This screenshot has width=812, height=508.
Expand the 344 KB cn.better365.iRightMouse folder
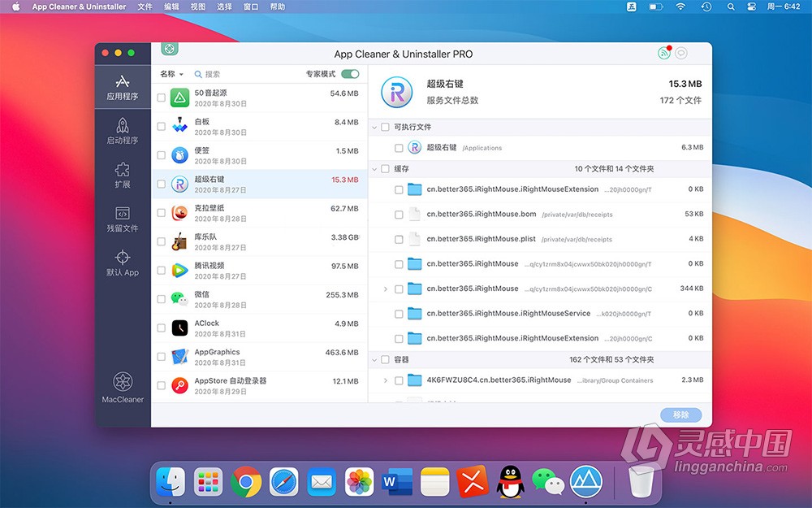(385, 289)
